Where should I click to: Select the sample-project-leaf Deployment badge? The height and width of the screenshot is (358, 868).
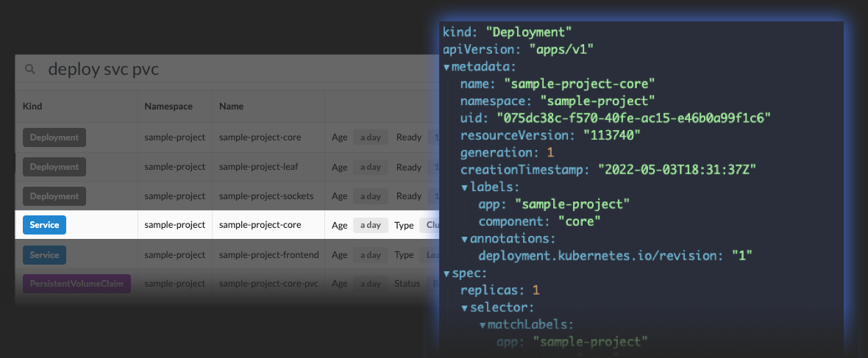point(54,167)
